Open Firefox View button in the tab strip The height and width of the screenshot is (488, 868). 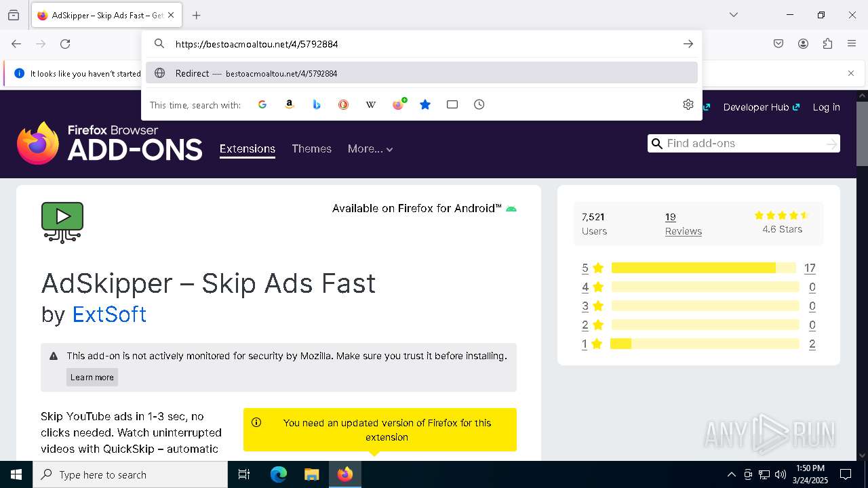click(14, 15)
